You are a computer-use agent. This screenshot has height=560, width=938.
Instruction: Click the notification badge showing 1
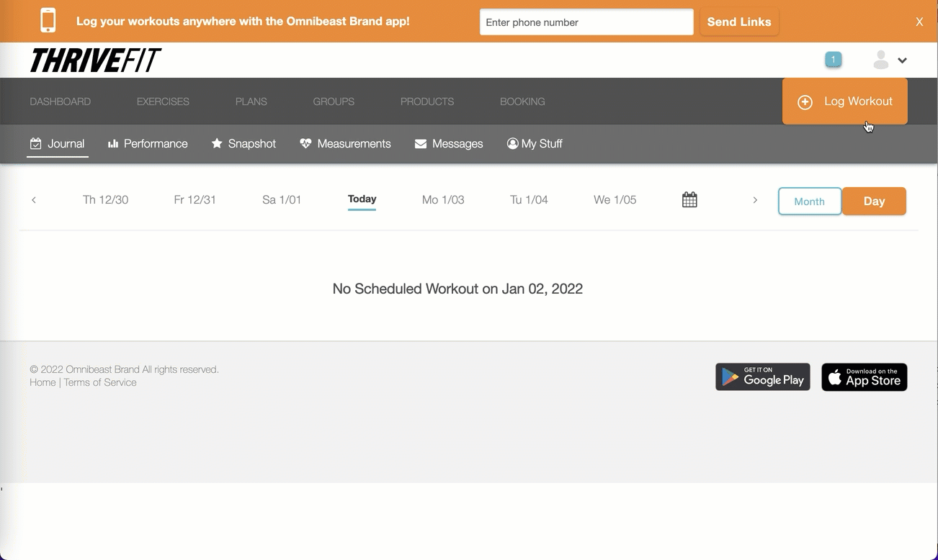834,60
